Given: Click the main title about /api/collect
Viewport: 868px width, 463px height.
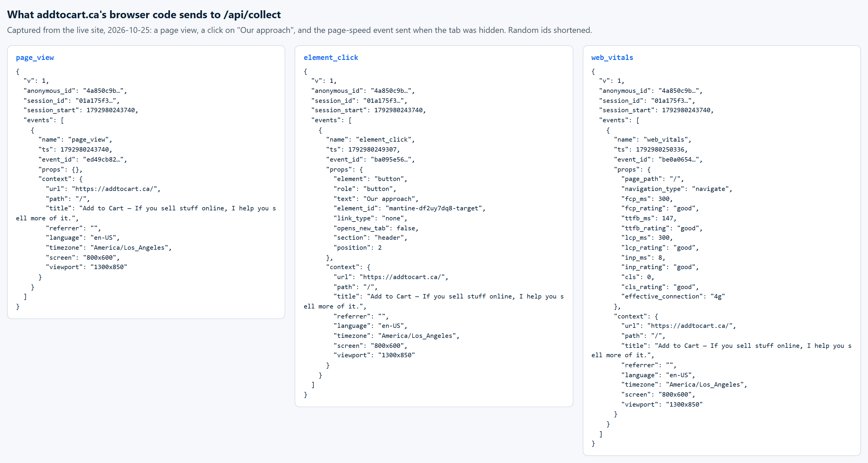Looking at the screenshot, I should click(144, 14).
